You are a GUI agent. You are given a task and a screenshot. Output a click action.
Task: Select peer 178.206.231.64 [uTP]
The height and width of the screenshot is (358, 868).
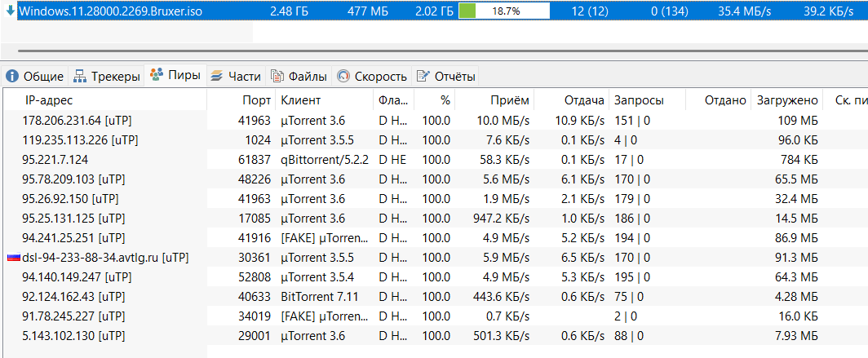(x=77, y=121)
